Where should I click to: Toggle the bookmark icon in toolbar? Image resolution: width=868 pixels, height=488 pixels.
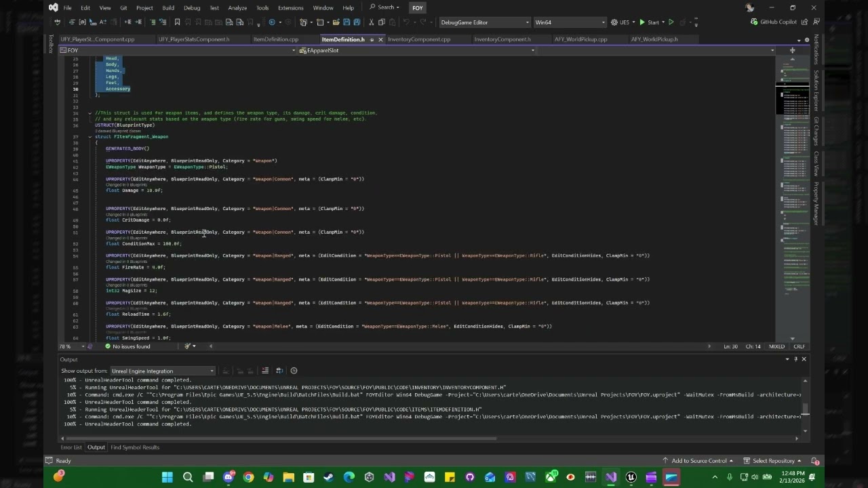[177, 22]
